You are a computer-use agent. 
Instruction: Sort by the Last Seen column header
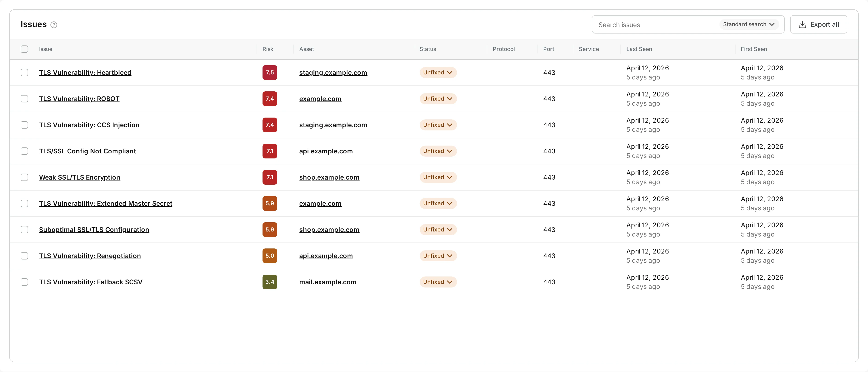click(639, 49)
